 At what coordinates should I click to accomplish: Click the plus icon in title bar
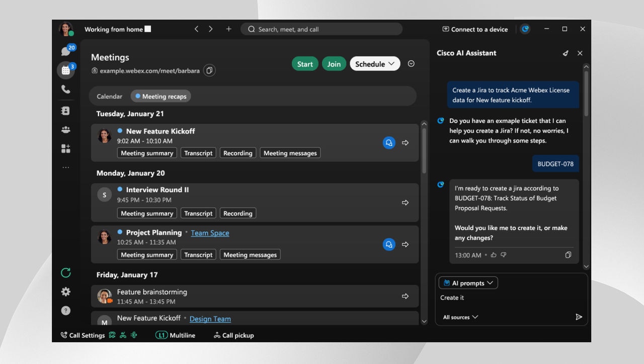[229, 29]
